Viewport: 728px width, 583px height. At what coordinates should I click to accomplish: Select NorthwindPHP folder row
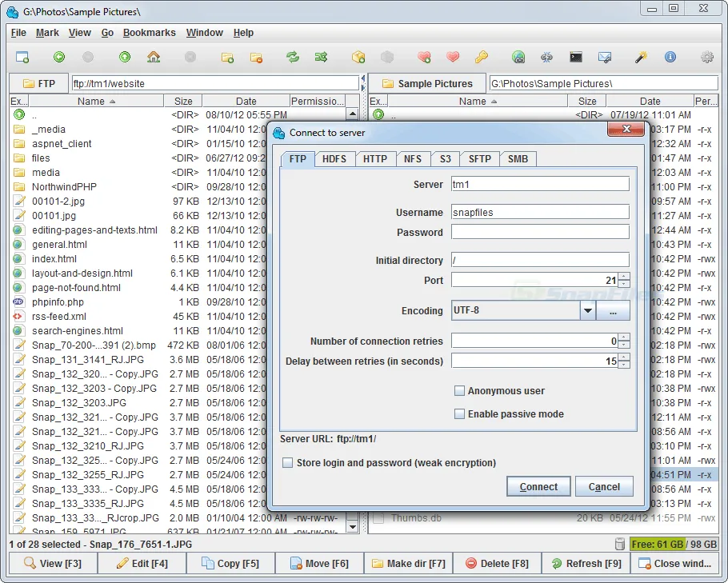coord(139,186)
